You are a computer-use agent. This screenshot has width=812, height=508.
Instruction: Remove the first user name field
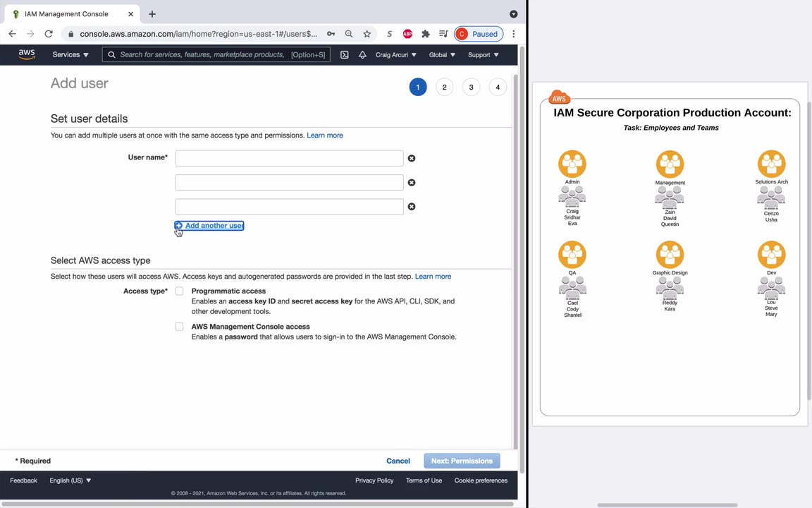412,158
